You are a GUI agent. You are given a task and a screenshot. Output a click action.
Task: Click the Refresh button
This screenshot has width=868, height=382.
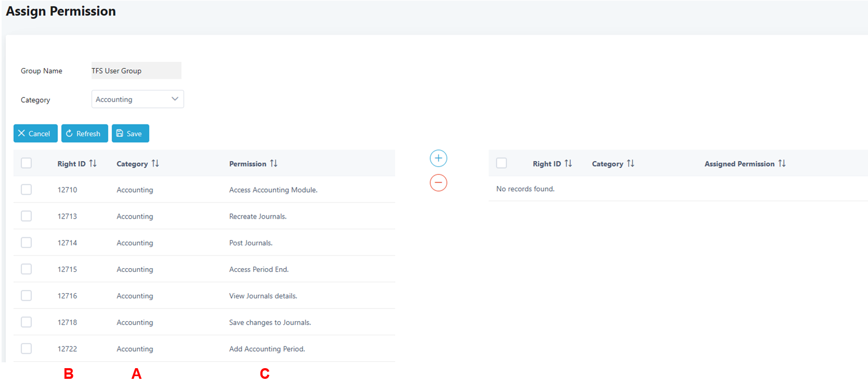[85, 134]
